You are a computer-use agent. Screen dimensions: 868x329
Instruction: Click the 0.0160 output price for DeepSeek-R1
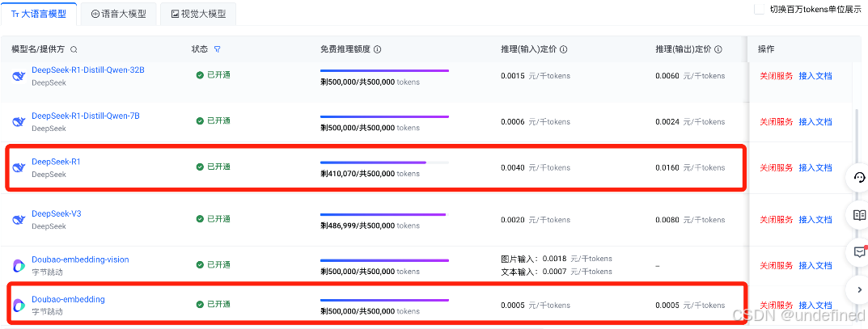tap(667, 167)
